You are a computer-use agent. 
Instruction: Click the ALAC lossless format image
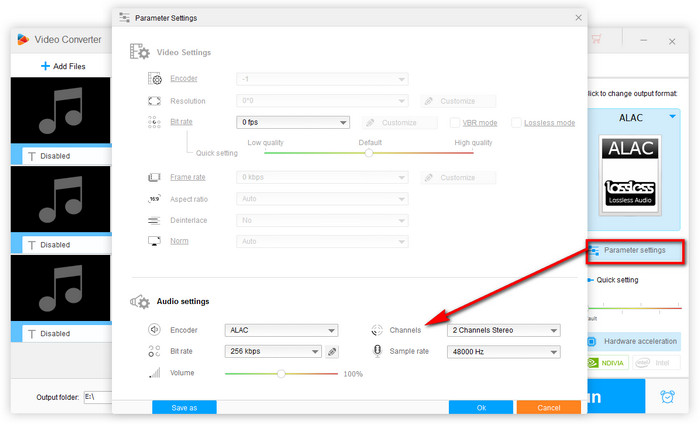[x=630, y=175]
